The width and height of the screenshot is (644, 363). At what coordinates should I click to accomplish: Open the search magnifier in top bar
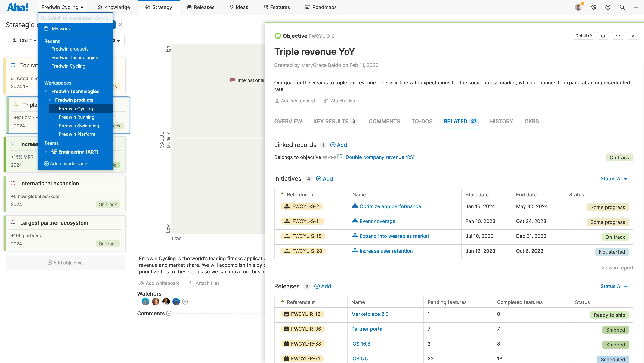tap(622, 7)
